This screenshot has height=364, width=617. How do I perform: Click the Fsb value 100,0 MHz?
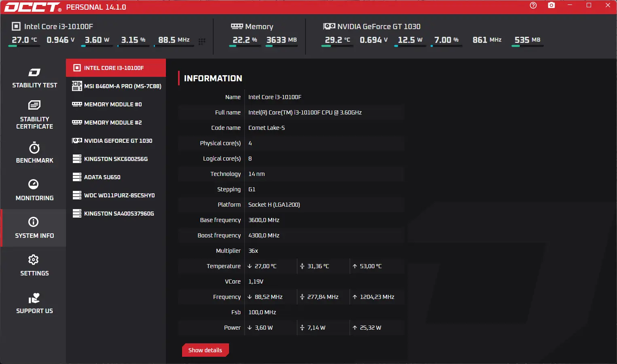pyautogui.click(x=262, y=312)
